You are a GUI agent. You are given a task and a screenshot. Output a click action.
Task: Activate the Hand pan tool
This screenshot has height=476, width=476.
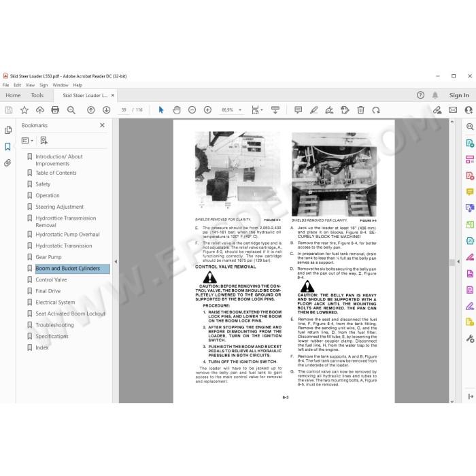pos(176,110)
